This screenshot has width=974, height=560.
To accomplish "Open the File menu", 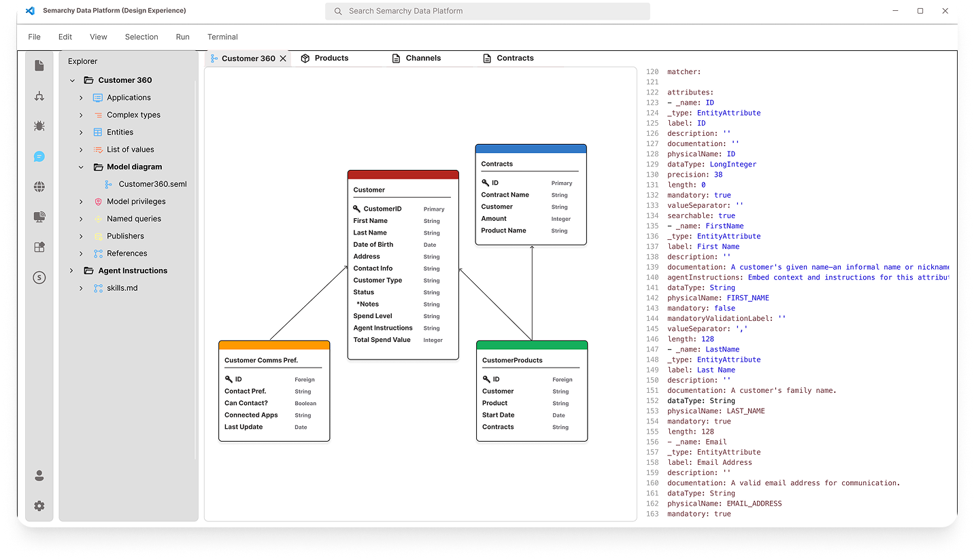I will [35, 37].
